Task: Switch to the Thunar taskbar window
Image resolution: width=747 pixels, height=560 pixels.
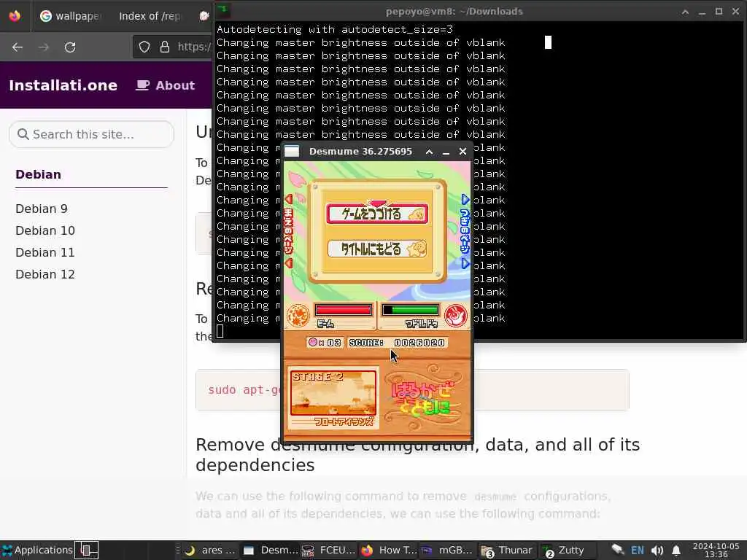Action: (507, 550)
